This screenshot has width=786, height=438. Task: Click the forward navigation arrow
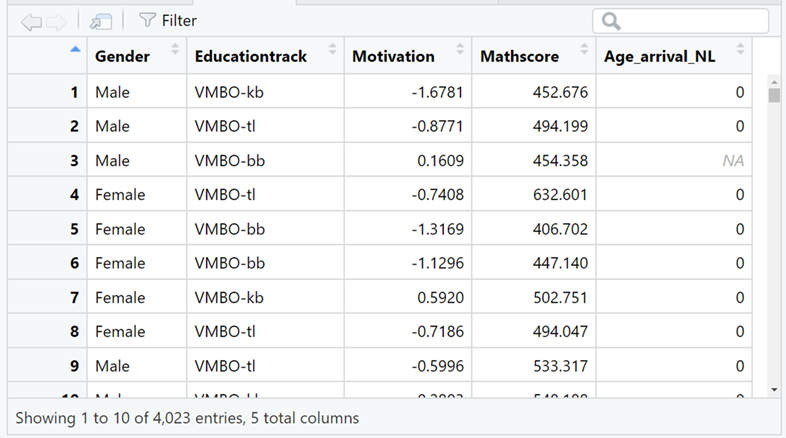coord(57,20)
